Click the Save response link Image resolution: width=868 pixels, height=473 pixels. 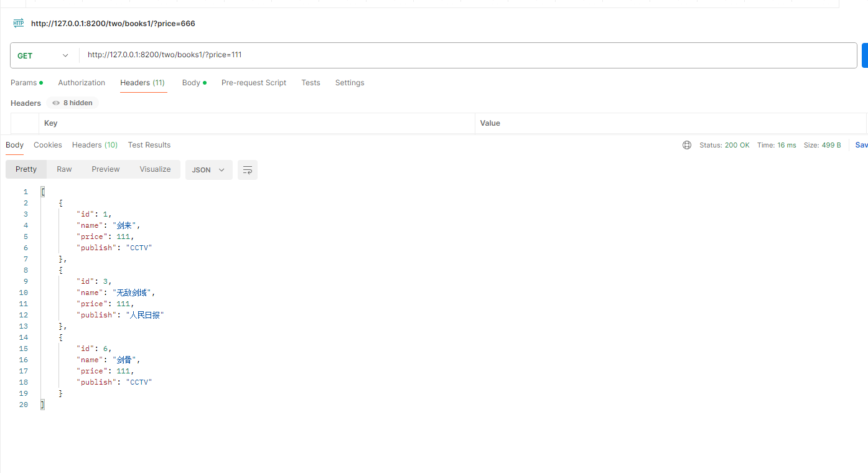(861, 145)
